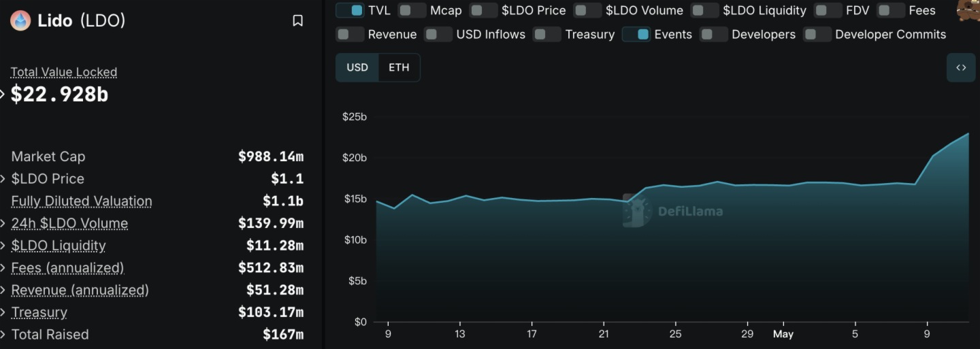Select the USD denomination tab
980x349 pixels.
(x=357, y=67)
